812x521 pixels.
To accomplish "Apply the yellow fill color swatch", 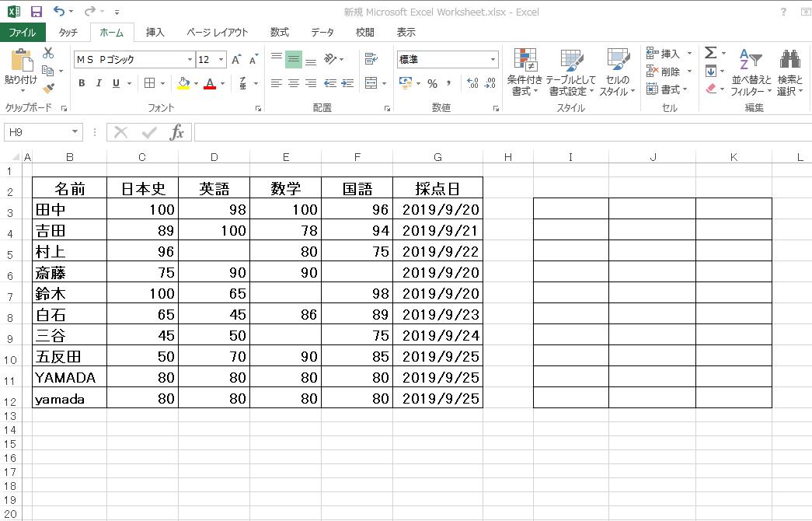I will [183, 83].
